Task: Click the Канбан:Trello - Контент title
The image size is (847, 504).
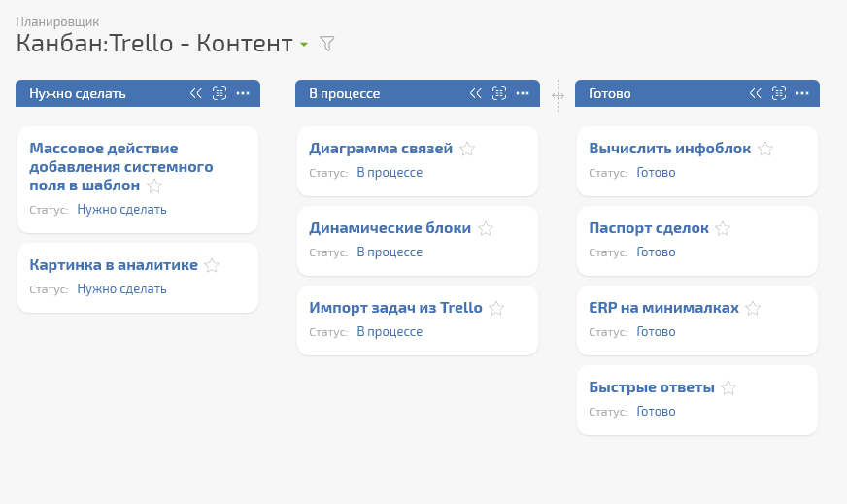Action: (154, 44)
